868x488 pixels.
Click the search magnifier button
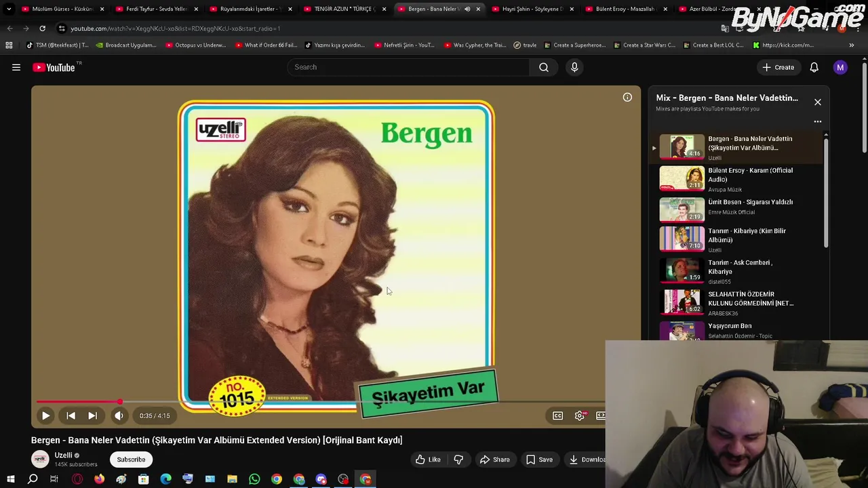pyautogui.click(x=544, y=67)
